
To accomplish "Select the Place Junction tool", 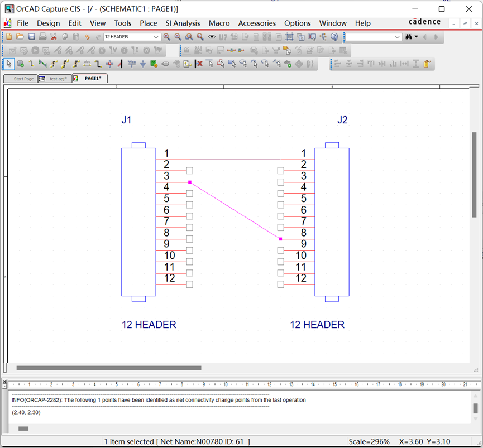I will (x=109, y=63).
